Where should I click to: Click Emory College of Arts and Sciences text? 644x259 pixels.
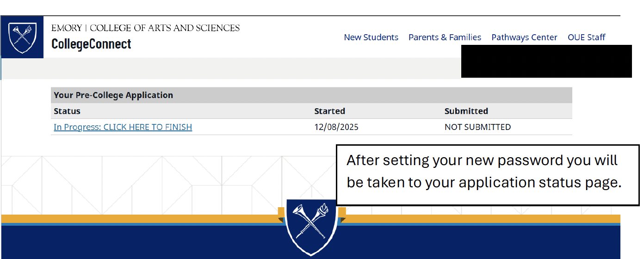coord(145,28)
